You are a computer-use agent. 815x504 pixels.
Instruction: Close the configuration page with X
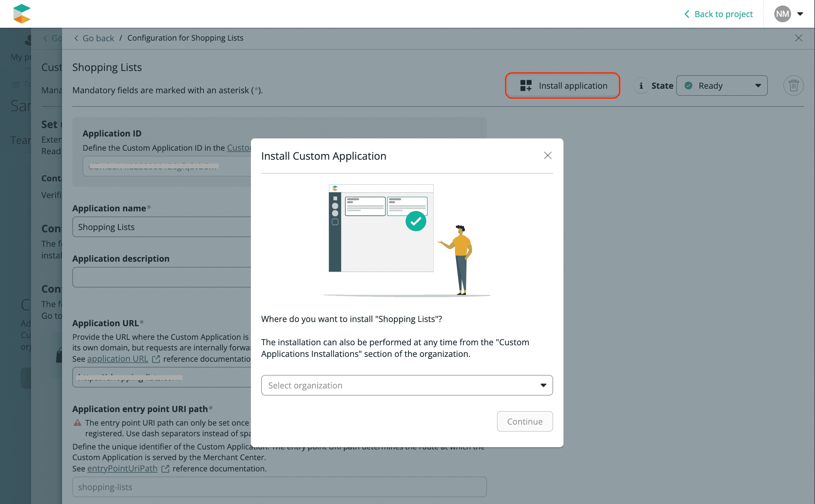coord(798,38)
